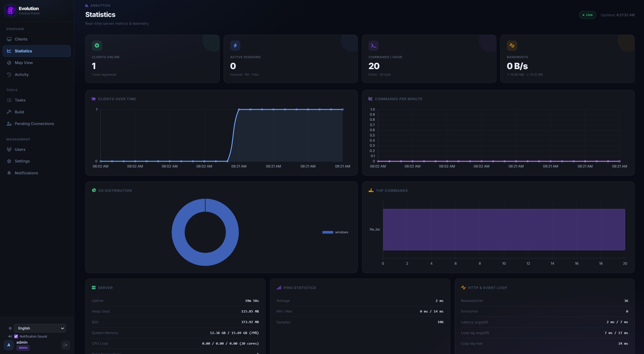644x354 pixels.
Task: Click the Clients Over Time chart icon
Action: pos(94,99)
